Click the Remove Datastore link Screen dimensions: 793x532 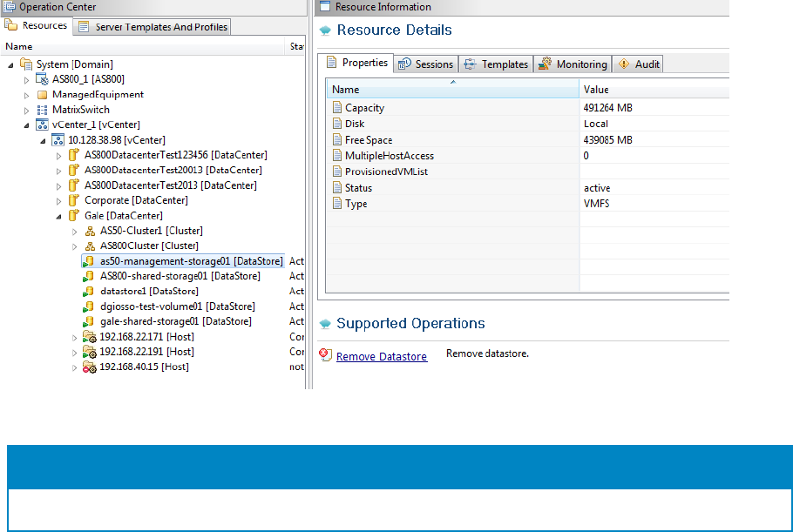point(382,356)
